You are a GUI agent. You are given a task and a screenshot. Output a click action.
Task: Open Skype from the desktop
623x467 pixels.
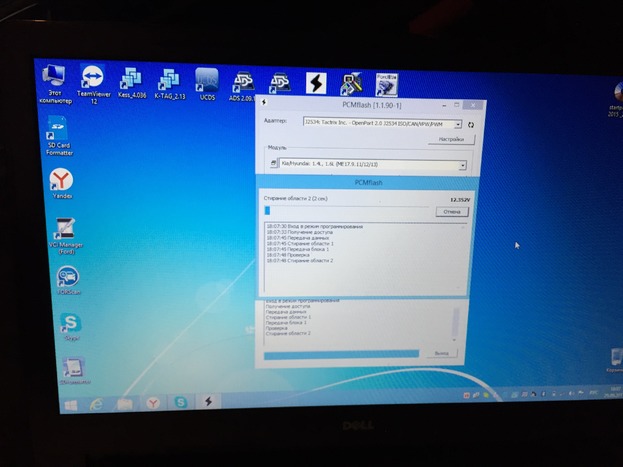point(70,323)
